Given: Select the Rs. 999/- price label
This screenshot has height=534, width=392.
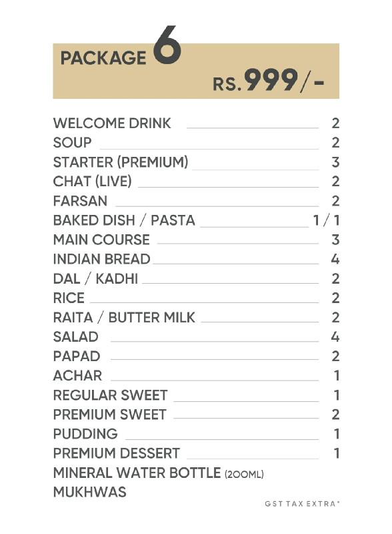Looking at the screenshot, I should pyautogui.click(x=268, y=80).
